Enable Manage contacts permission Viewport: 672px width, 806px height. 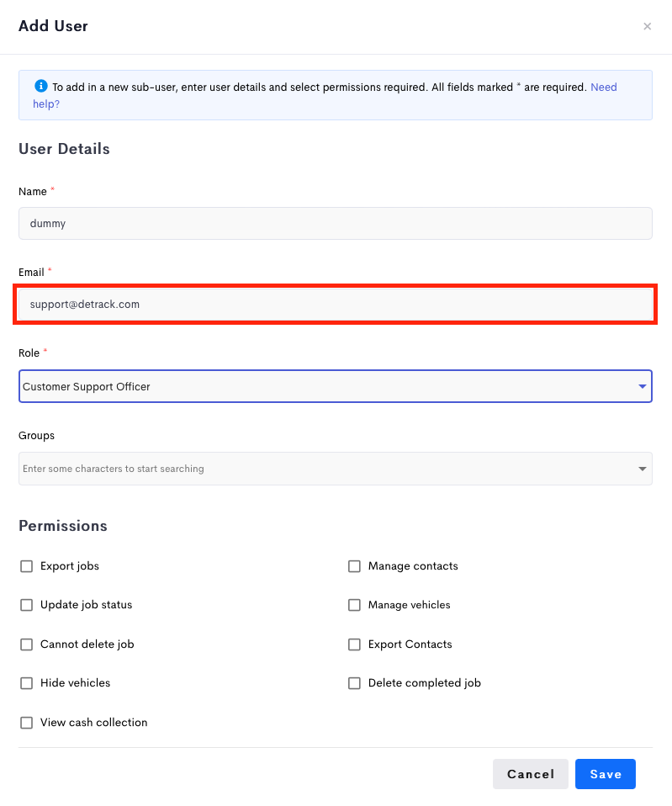point(354,566)
